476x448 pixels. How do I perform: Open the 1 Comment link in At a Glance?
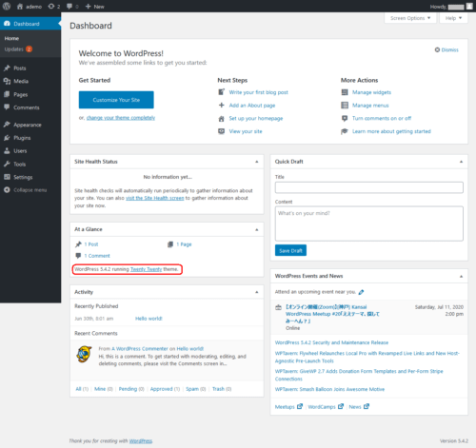(97, 256)
